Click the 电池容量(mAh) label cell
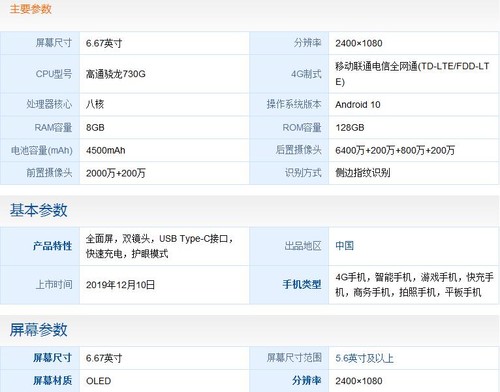Screen dimensions: 500x392 click(40, 150)
